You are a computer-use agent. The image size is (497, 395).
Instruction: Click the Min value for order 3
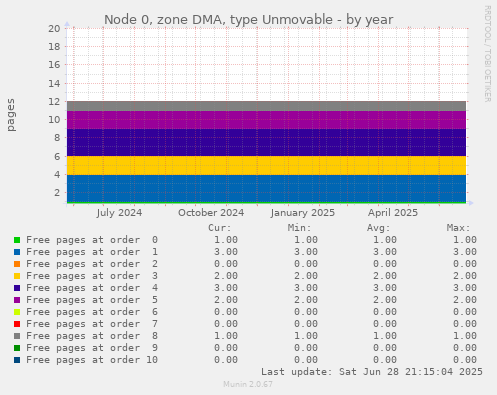pos(306,276)
